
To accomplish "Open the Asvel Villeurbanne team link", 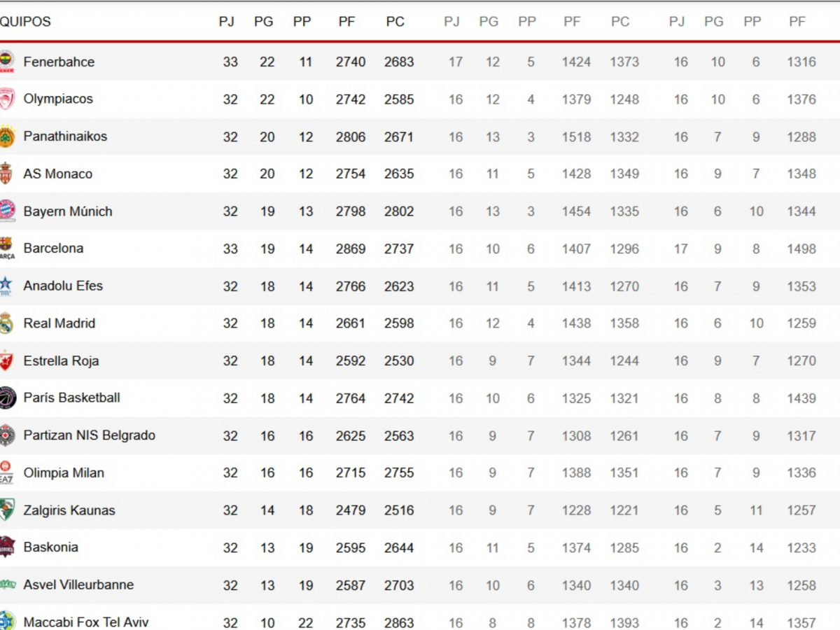I will tap(78, 584).
